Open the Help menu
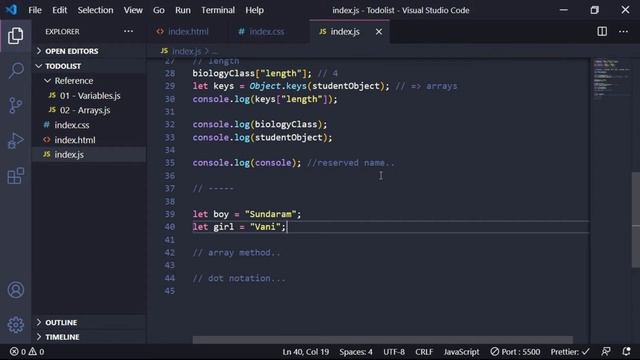The width and height of the screenshot is (640, 360). pos(254,10)
